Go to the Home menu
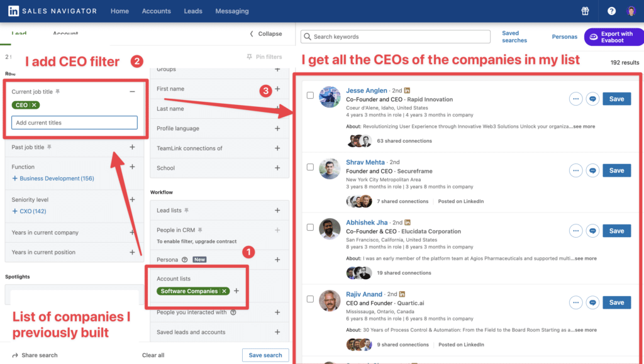The image size is (644, 364). [x=119, y=11]
